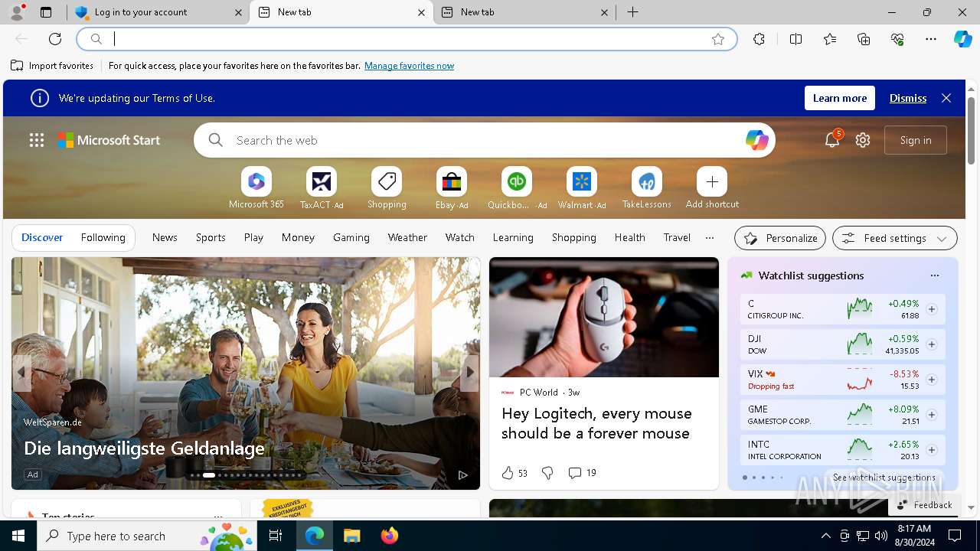The image size is (980, 551).
Task: Dismiss the Terms of Use banner
Action: (908, 98)
